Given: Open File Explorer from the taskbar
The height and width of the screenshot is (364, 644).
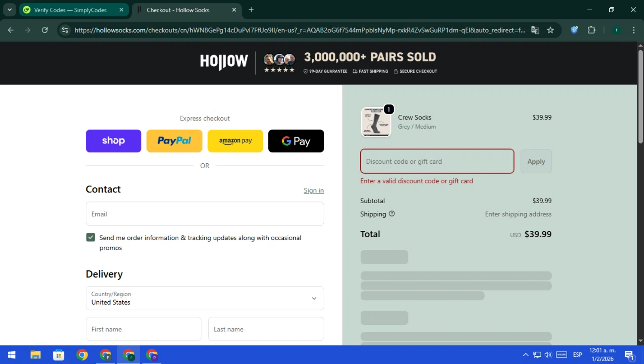Looking at the screenshot, I should pyautogui.click(x=35, y=355).
